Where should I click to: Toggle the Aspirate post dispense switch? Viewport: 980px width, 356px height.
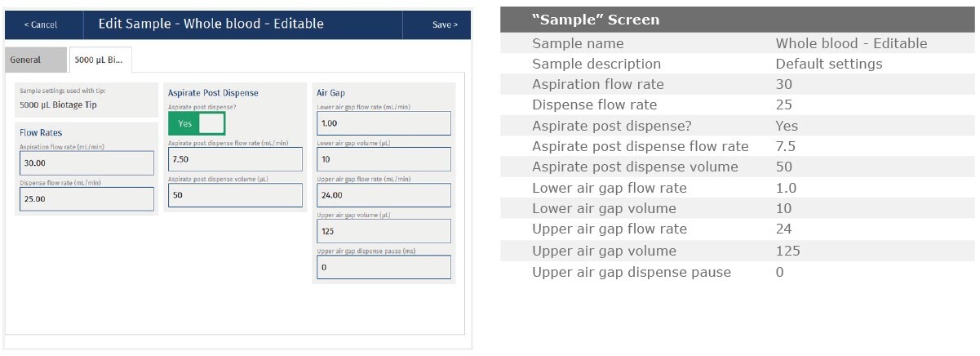coord(197,123)
